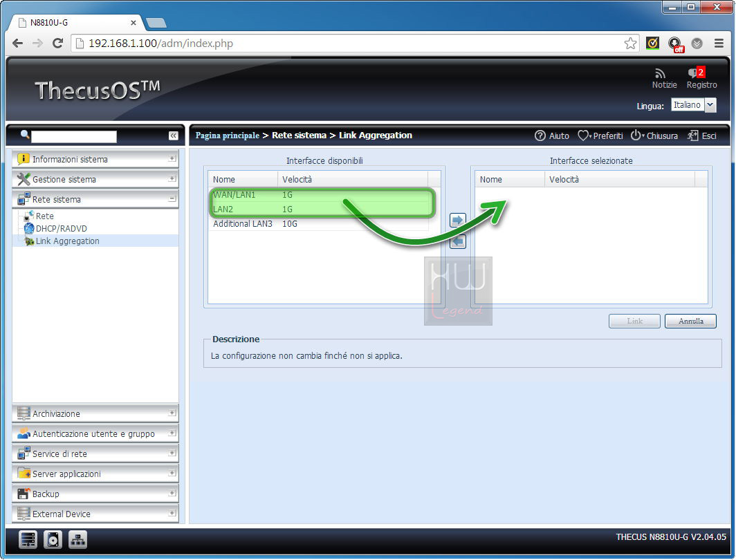Click the External Device icon

pyautogui.click(x=23, y=514)
